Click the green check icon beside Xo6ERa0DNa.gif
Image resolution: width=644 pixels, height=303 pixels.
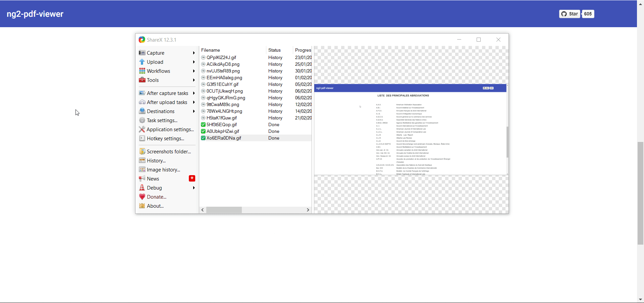pos(203,138)
